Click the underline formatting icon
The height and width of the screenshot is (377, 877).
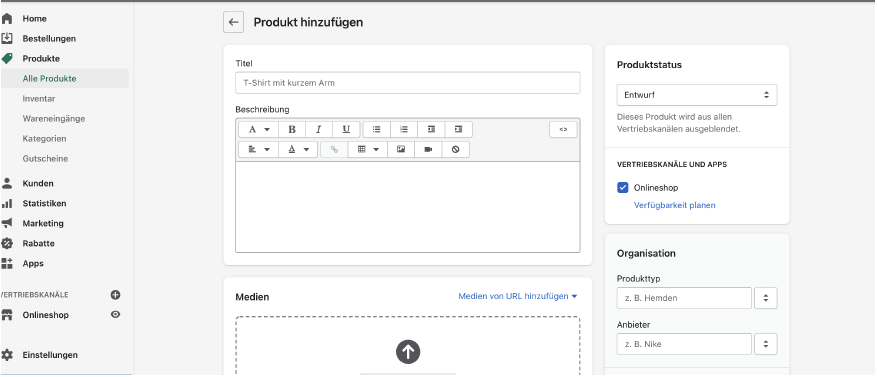[346, 129]
